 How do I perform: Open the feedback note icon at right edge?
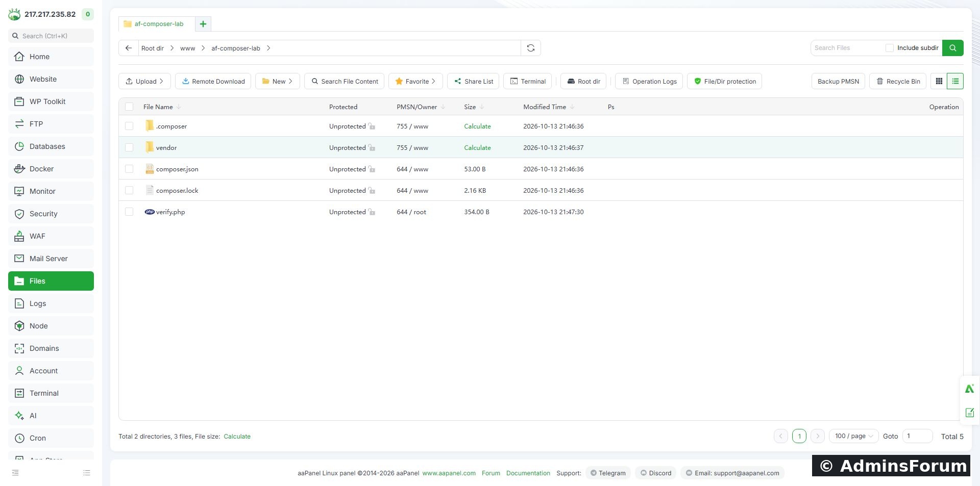click(970, 413)
